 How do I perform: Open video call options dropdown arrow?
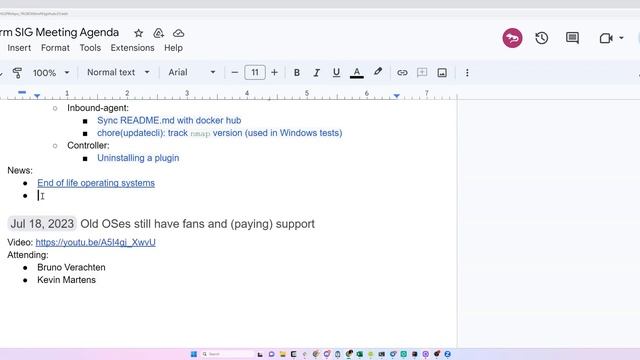pyautogui.click(x=621, y=38)
